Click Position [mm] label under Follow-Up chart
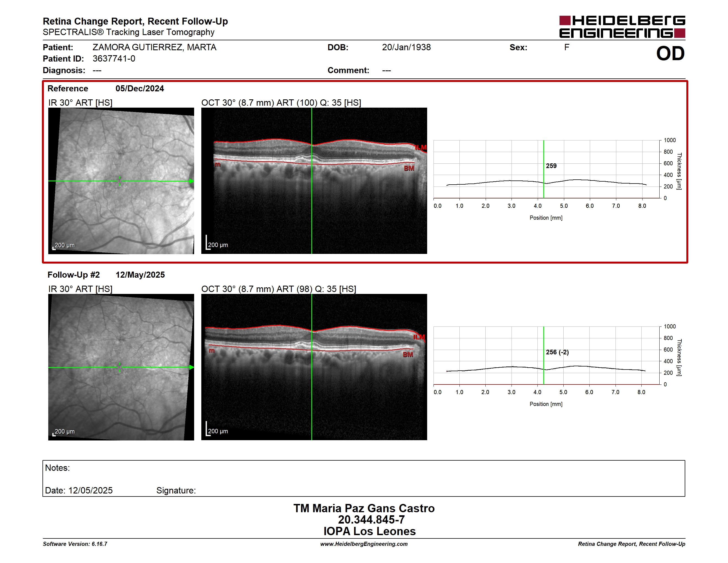Screen dimensions: 728x563 [546, 404]
